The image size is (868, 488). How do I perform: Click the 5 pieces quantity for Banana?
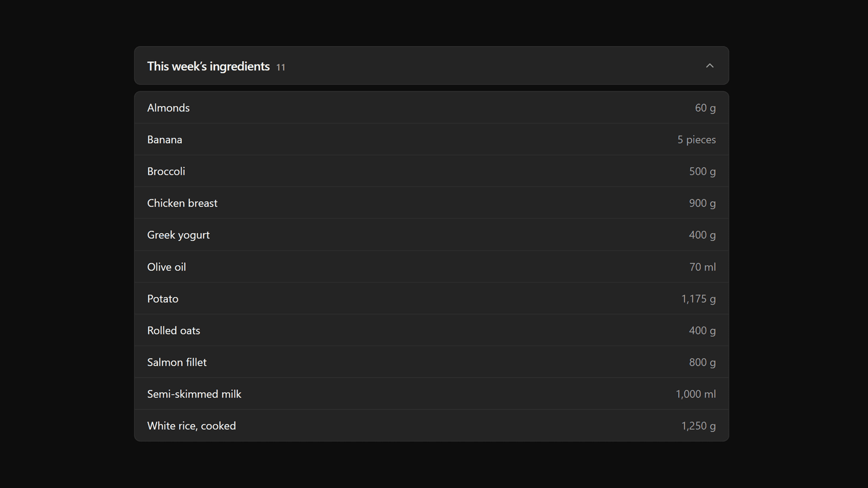tap(697, 140)
